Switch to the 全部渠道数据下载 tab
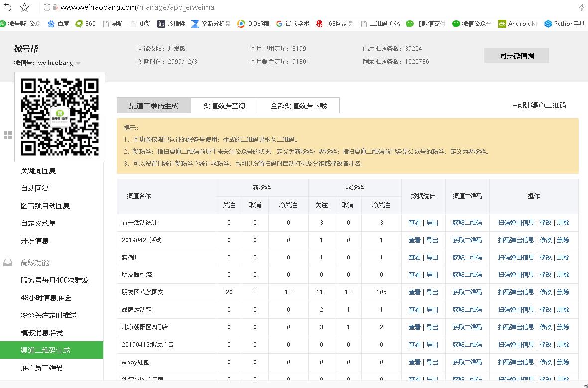This screenshot has height=388, width=588. coord(298,106)
